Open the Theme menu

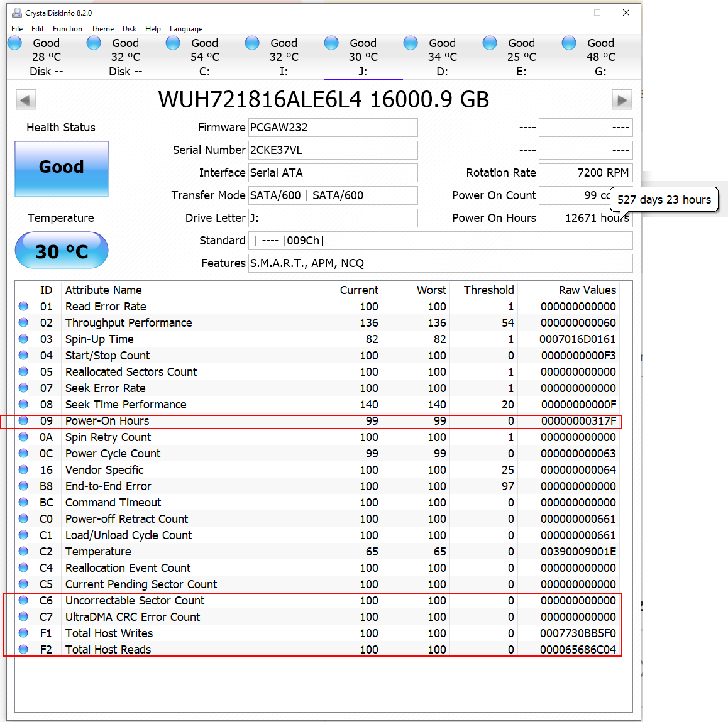[102, 29]
